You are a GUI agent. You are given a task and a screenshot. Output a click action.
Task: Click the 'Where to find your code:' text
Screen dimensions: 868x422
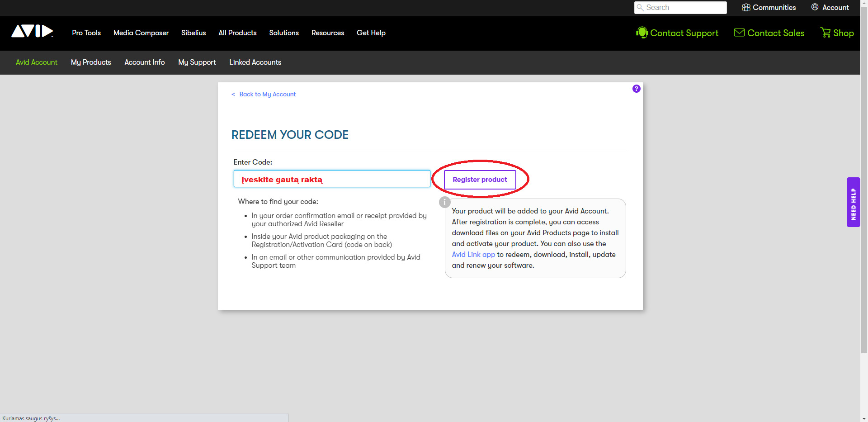[278, 202]
